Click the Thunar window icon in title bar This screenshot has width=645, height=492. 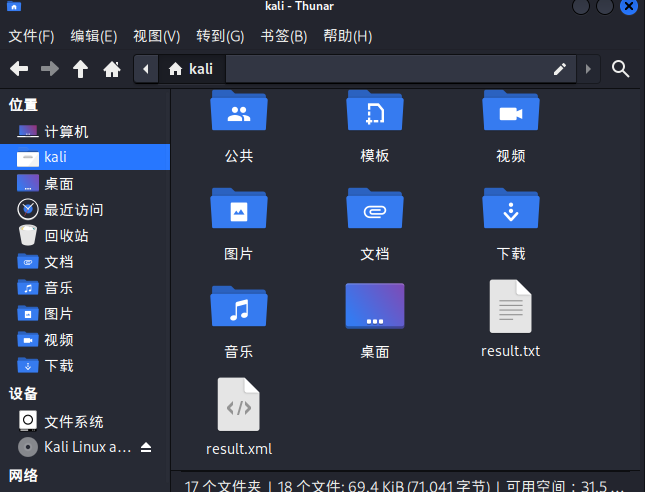pyautogui.click(x=14, y=6)
